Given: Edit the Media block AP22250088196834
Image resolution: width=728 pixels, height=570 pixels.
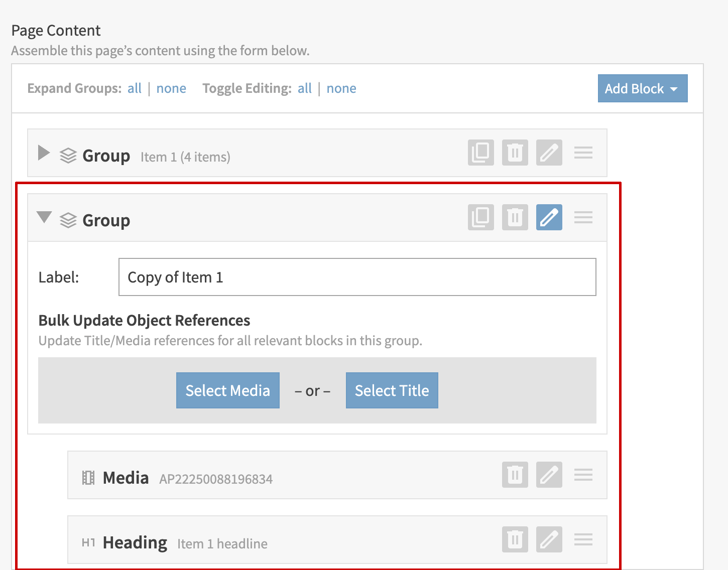Looking at the screenshot, I should [x=549, y=475].
